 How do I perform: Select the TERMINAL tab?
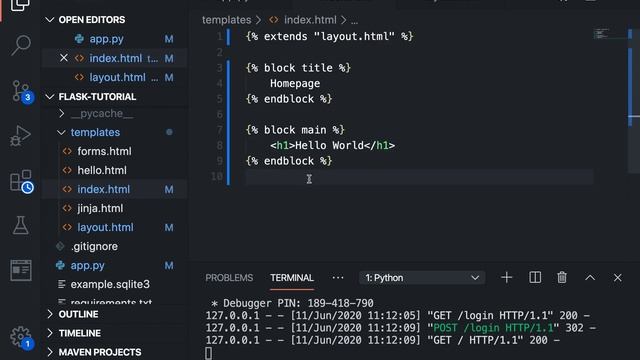point(292,278)
